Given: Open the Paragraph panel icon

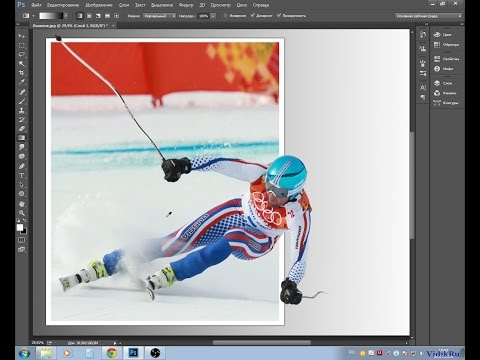Looking at the screenshot, I should (423, 97).
